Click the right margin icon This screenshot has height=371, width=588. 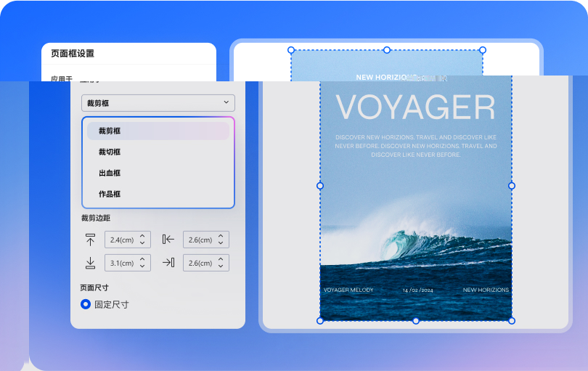[168, 263]
